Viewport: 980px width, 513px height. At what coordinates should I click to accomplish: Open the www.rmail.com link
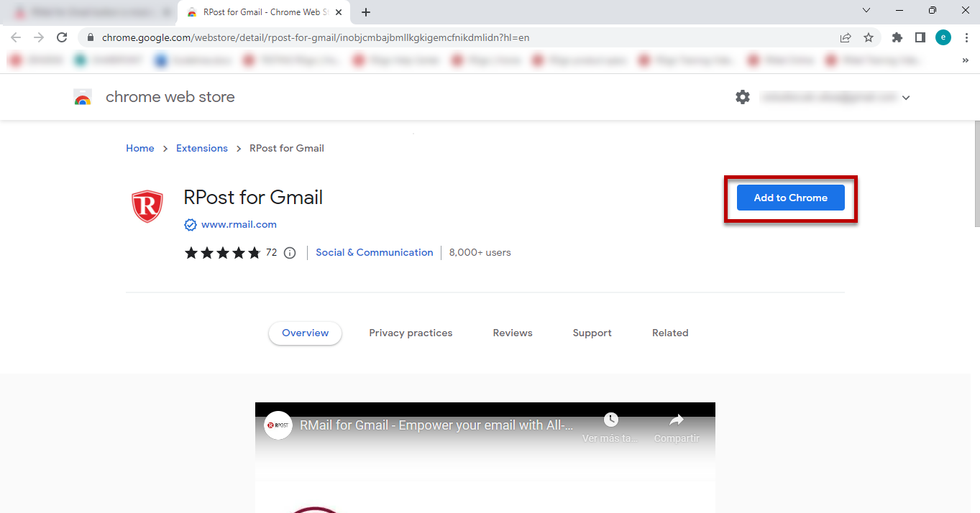click(239, 224)
